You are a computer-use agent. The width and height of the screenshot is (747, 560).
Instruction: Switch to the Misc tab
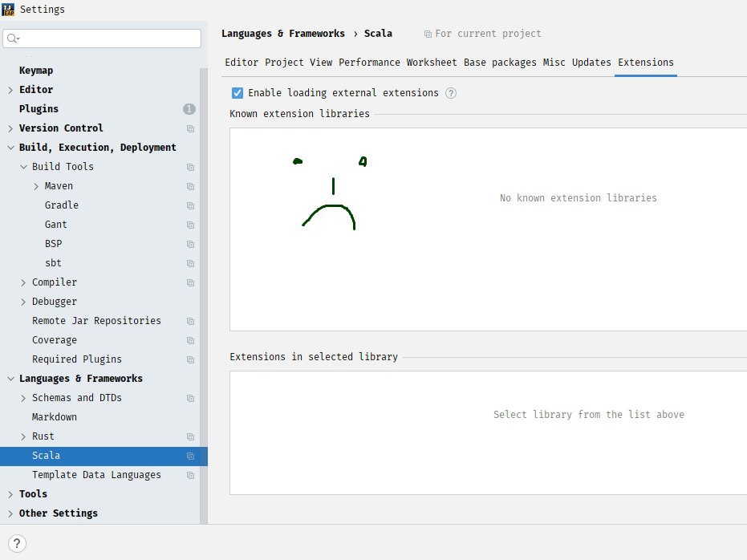coord(554,63)
